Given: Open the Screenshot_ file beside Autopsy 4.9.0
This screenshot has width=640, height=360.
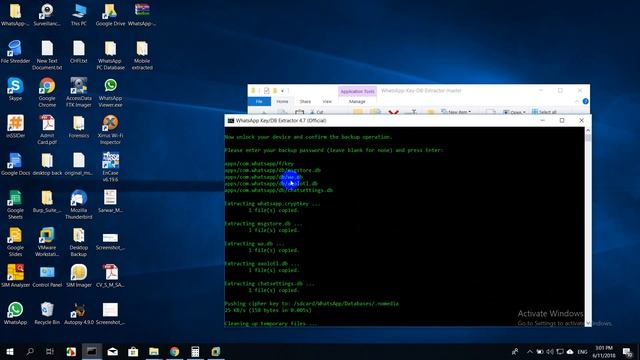Looking at the screenshot, I should click(110, 313).
